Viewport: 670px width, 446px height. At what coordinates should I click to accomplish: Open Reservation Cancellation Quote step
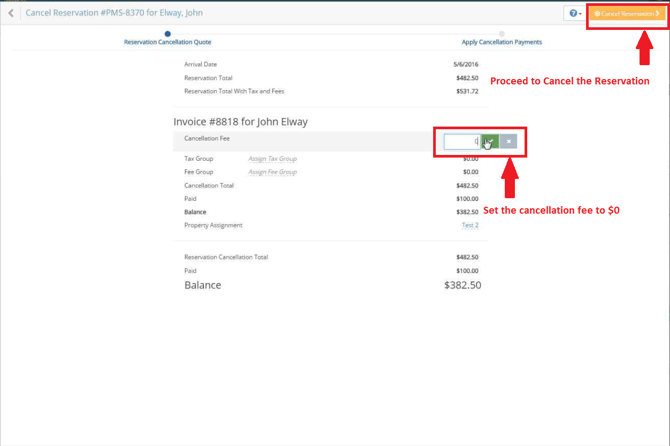(x=168, y=42)
